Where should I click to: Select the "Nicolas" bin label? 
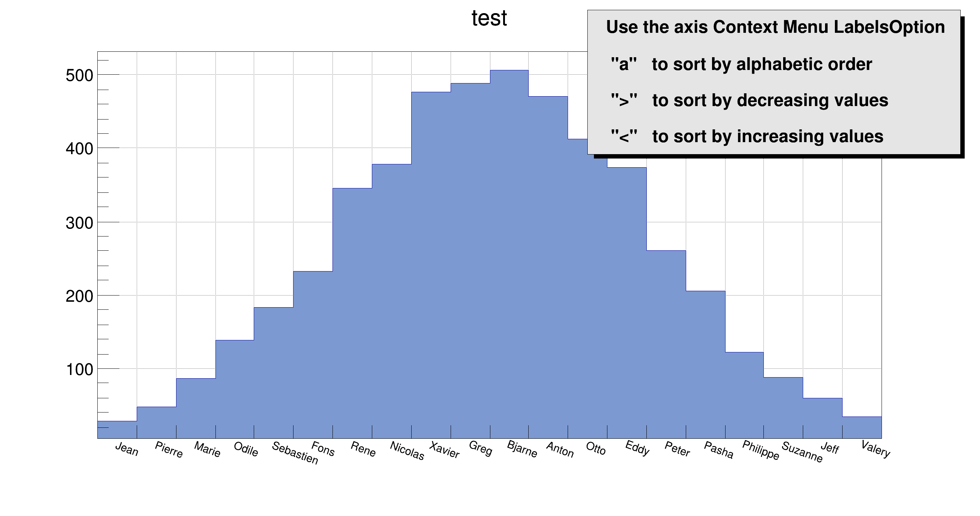[407, 451]
